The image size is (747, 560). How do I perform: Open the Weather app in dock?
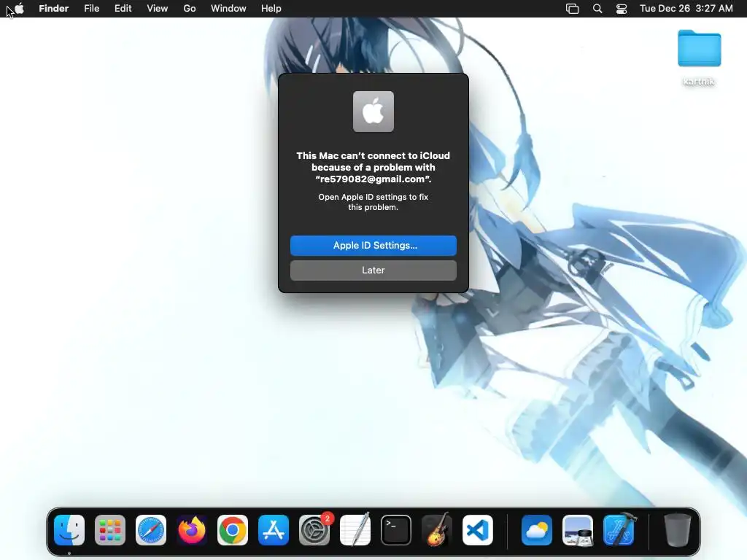tap(537, 530)
